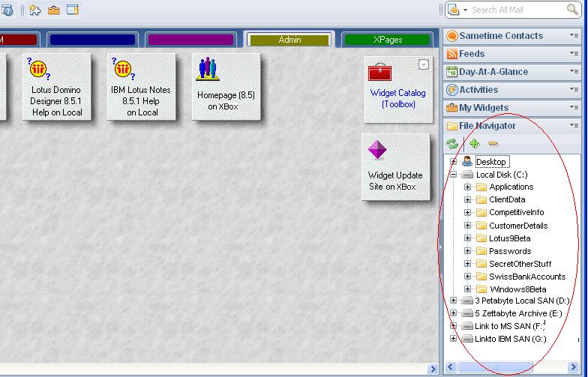Open IBM Lotus Notes 8.5.1 Help tile

[141, 87]
